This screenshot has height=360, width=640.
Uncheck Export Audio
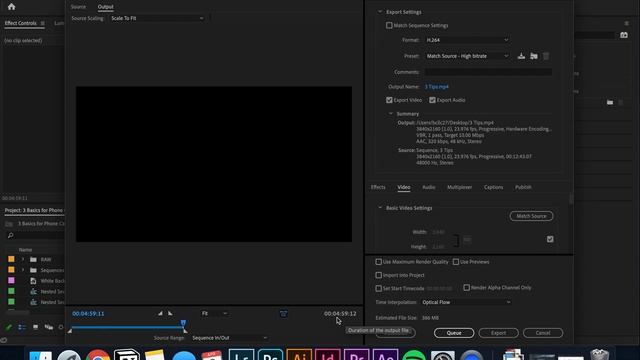point(432,100)
